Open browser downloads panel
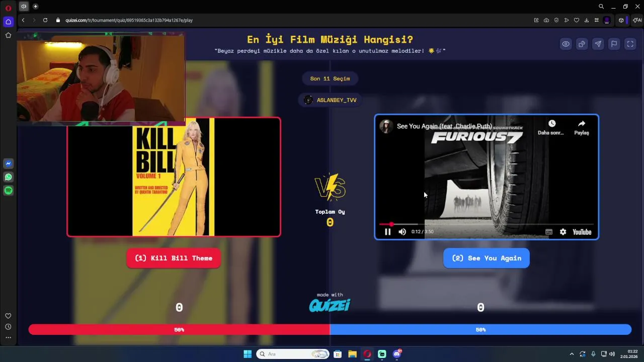The width and height of the screenshot is (644, 362). [587, 20]
